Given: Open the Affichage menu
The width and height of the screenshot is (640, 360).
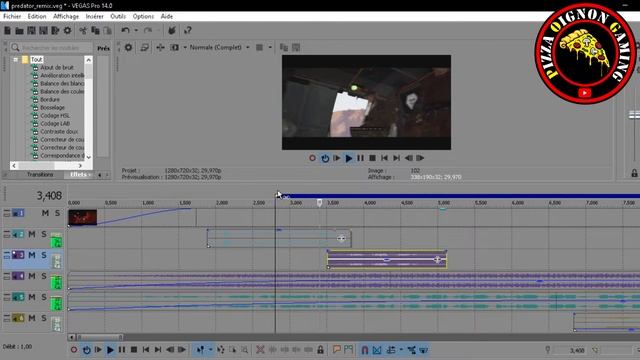Looking at the screenshot, I should (x=66, y=16).
